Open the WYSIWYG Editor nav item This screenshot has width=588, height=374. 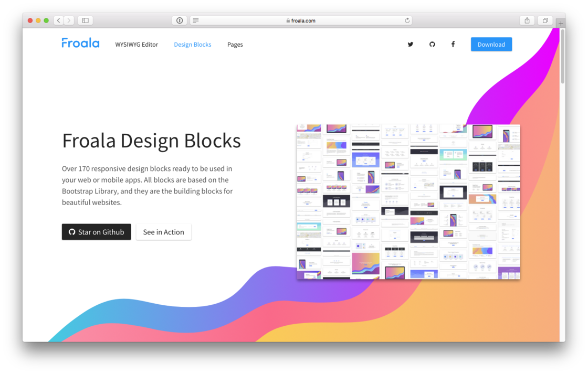click(x=136, y=45)
